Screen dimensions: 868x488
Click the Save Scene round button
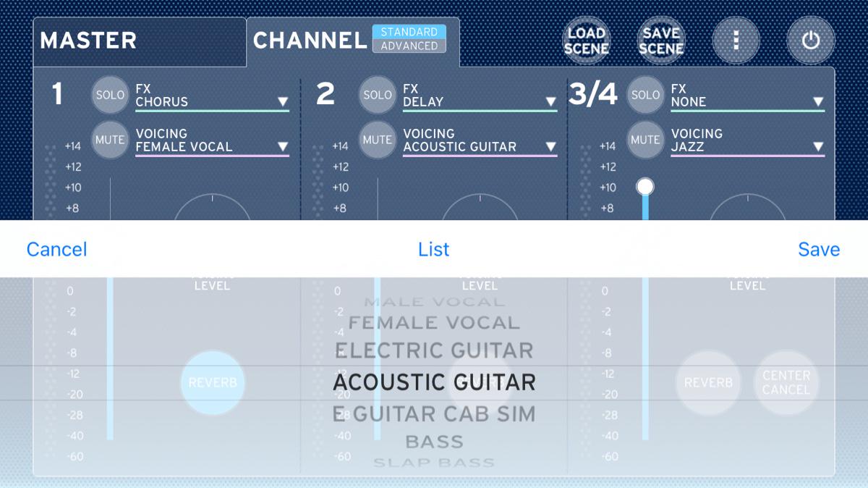point(660,41)
